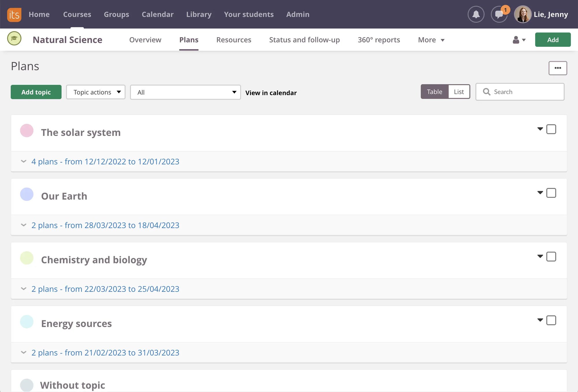
Task: Click the pink solar system color swatch
Action: pos(27,130)
